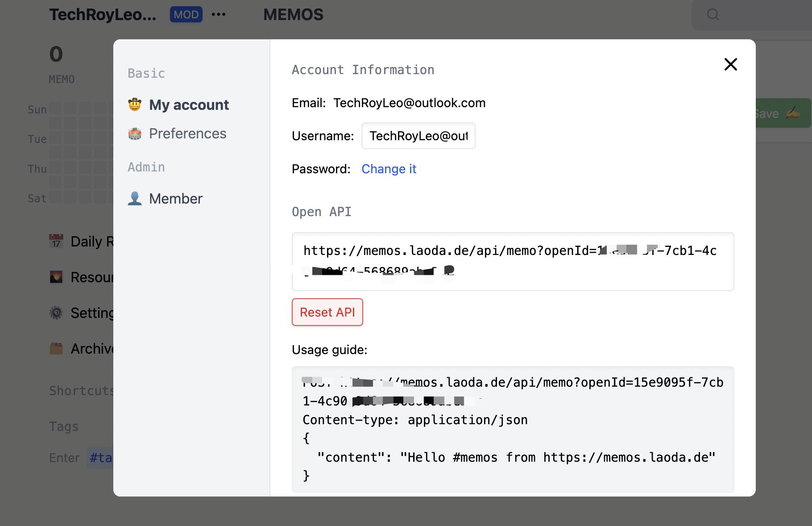
Task: Open Daily Review using the calendar icon
Action: tap(56, 241)
